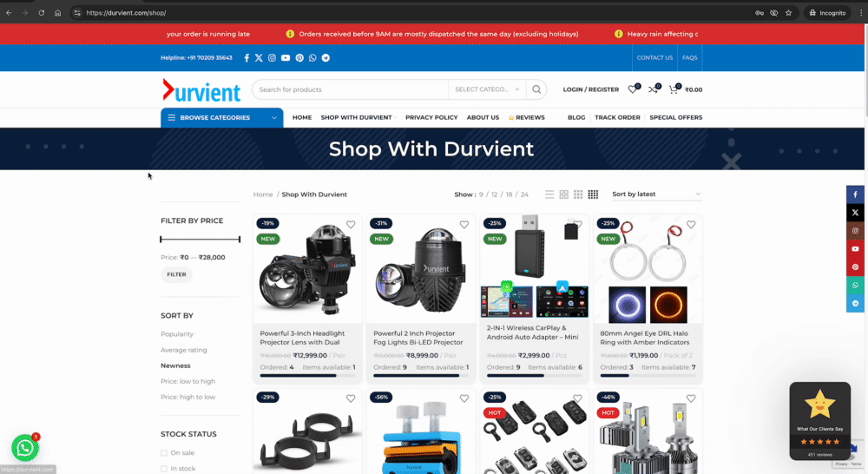Open WhatsApp icon in blue header
This screenshot has width=868, height=474.
pos(312,57)
